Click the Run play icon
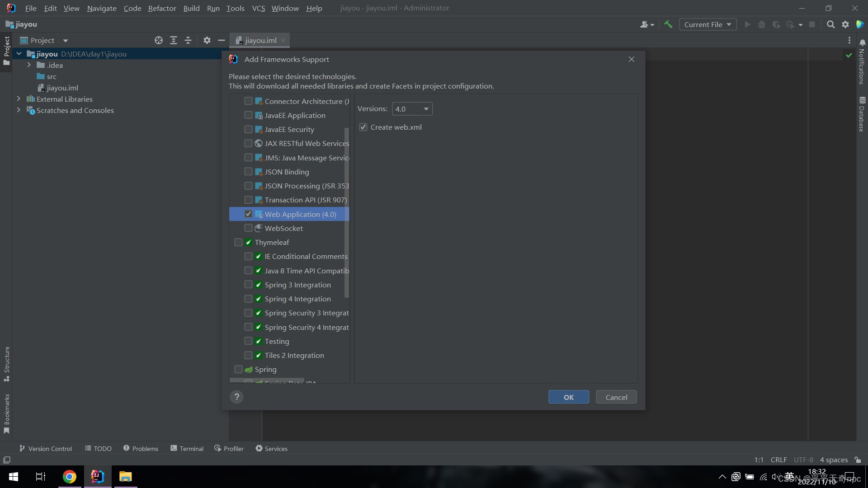The image size is (868, 488). tap(747, 24)
